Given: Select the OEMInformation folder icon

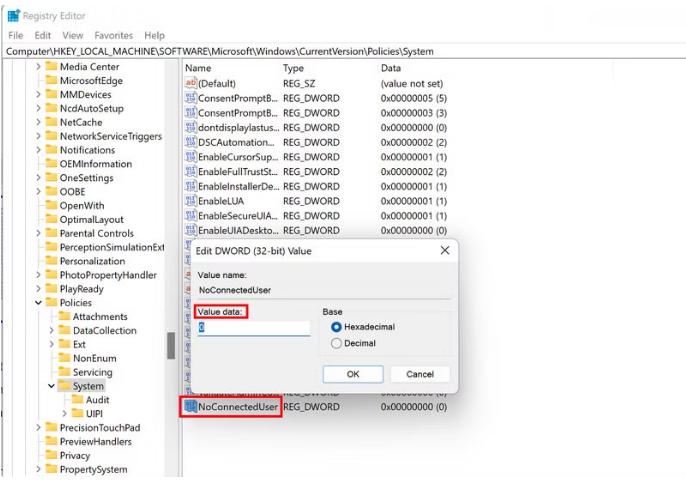Looking at the screenshot, I should [x=52, y=163].
